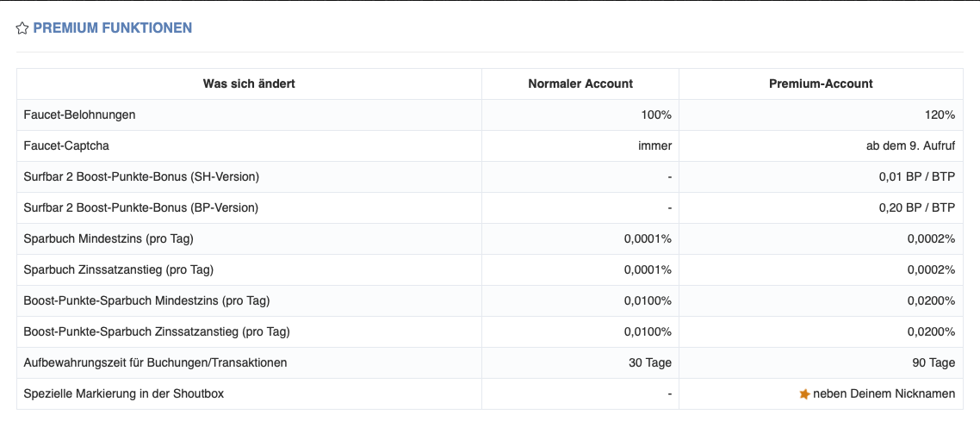Screen dimensions: 980x439
Task: Click Boost-Punkte-Sparbuch Mindestzins row label
Action: click(x=146, y=301)
